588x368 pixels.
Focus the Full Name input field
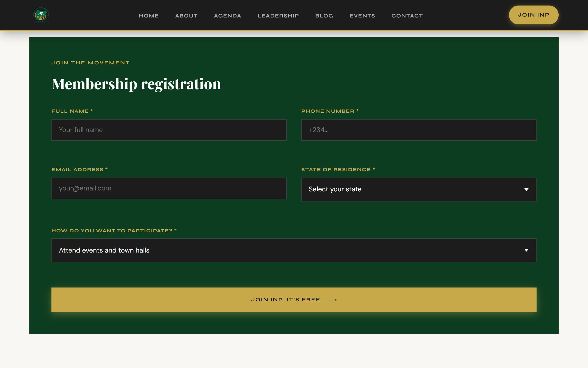point(169,130)
